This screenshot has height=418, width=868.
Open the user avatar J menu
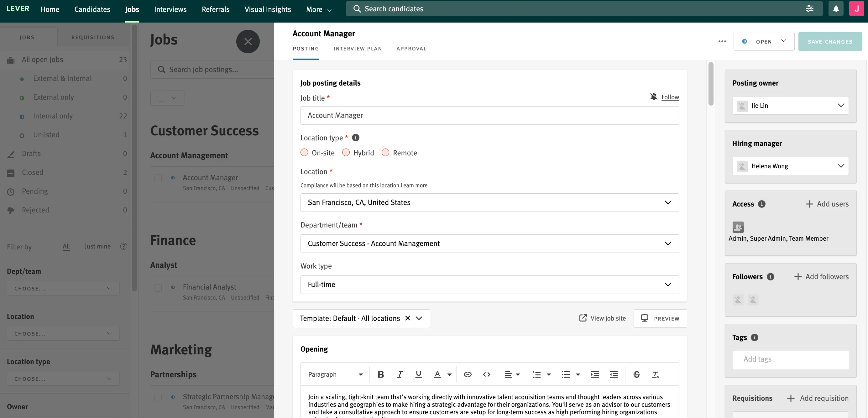pos(856,9)
